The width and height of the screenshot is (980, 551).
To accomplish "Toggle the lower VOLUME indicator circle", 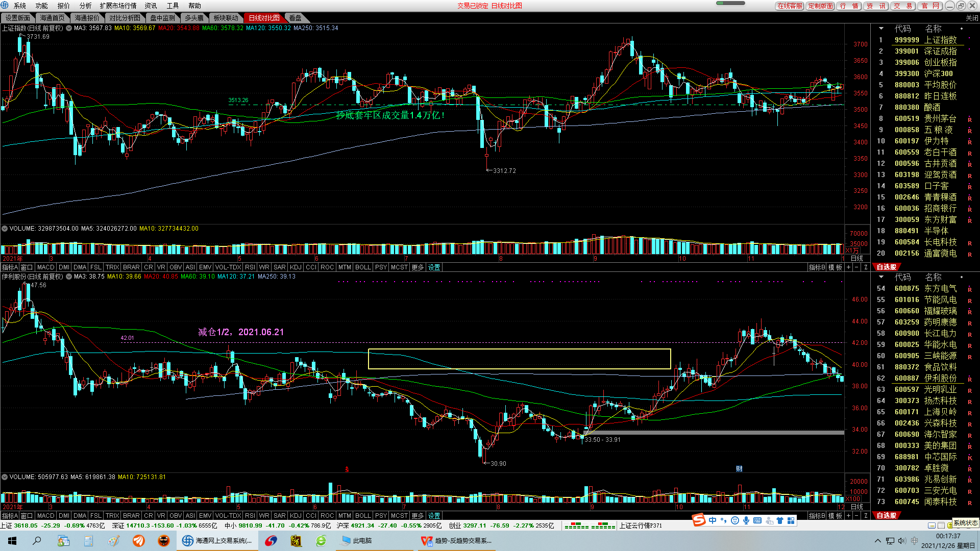I will tap(5, 477).
